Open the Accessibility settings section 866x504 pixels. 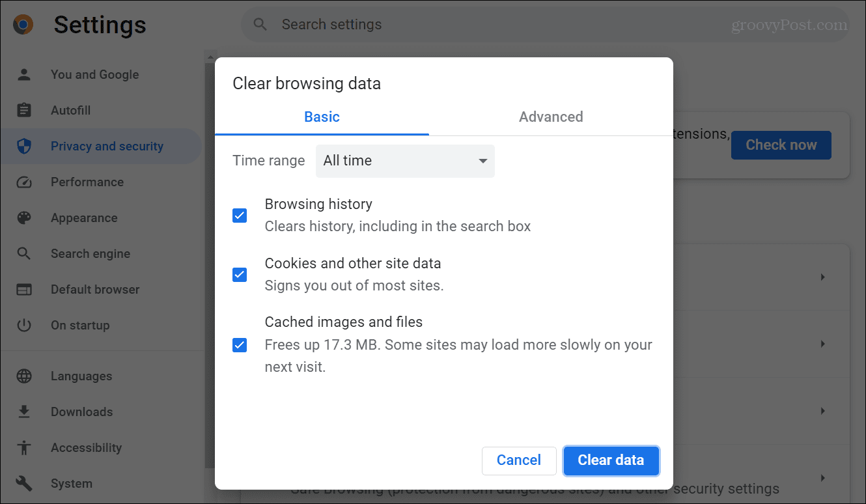tap(86, 447)
